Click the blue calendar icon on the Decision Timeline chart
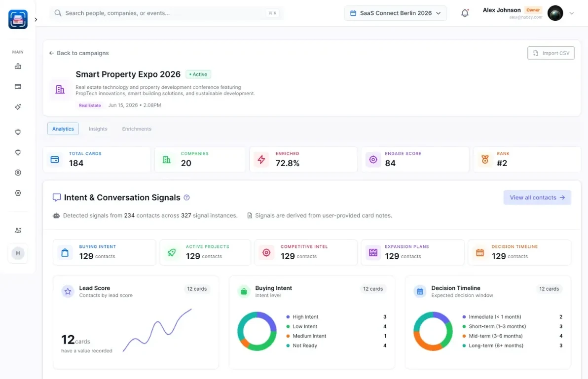The width and height of the screenshot is (588, 379). pos(420,291)
